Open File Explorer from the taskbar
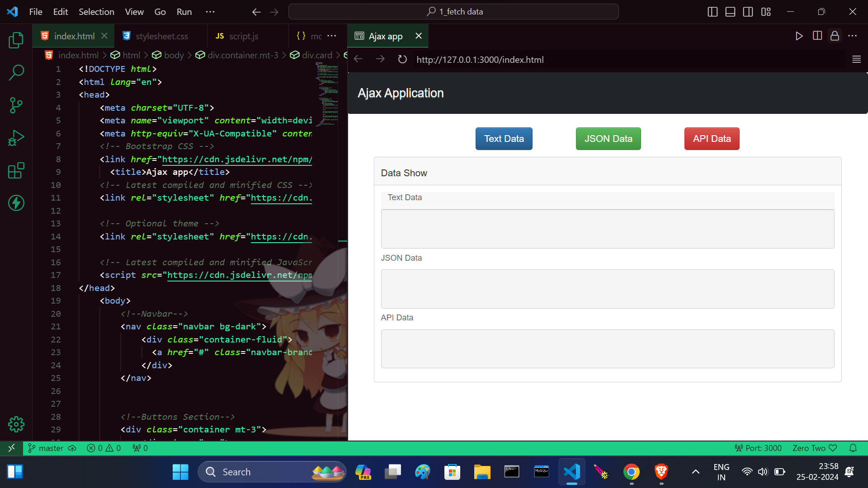The height and width of the screenshot is (488, 868). coord(482,472)
